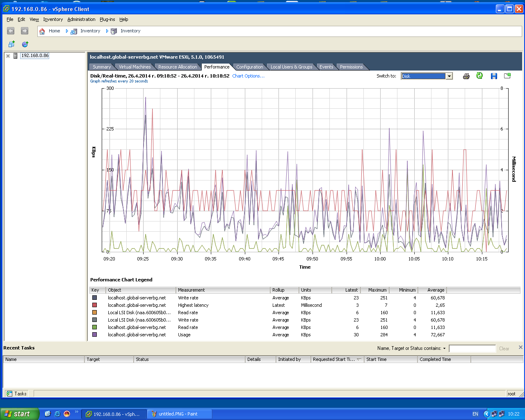
Task: Click the Home breadcrumb label
Action: click(54, 31)
